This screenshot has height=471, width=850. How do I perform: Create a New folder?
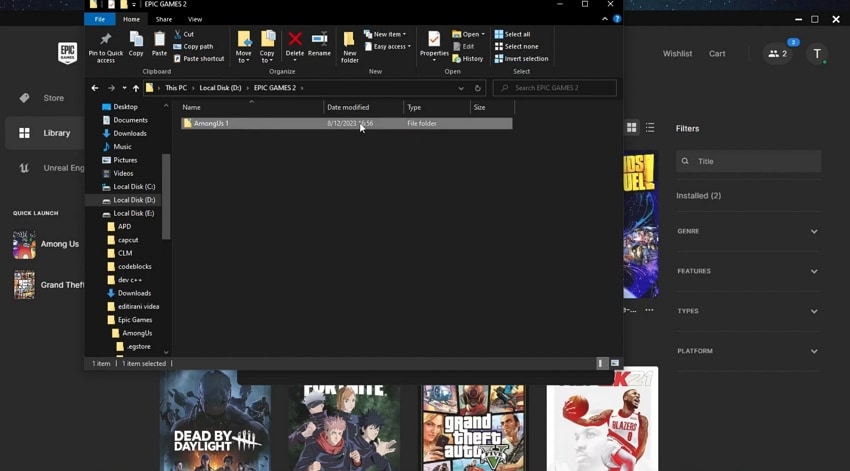[x=350, y=47]
